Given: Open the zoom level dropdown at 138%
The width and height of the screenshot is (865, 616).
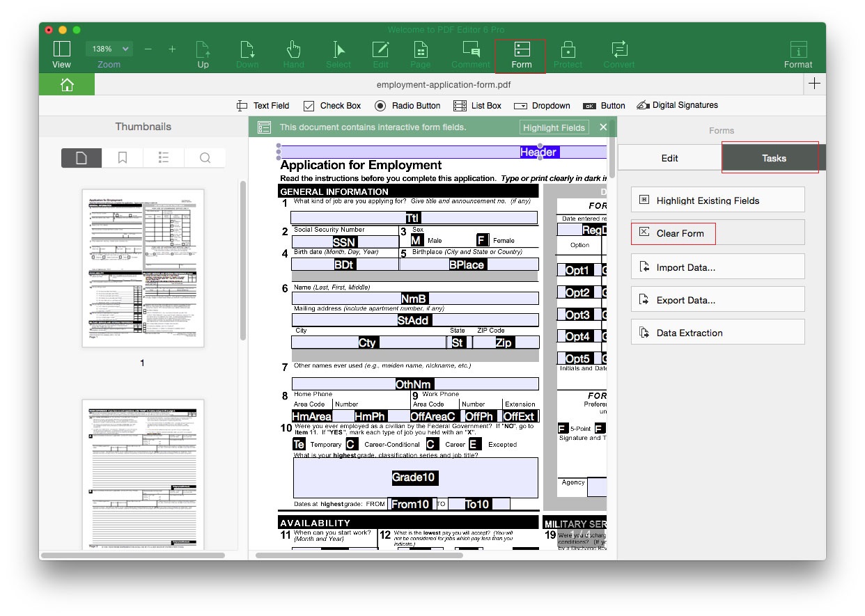Looking at the screenshot, I should [109, 49].
